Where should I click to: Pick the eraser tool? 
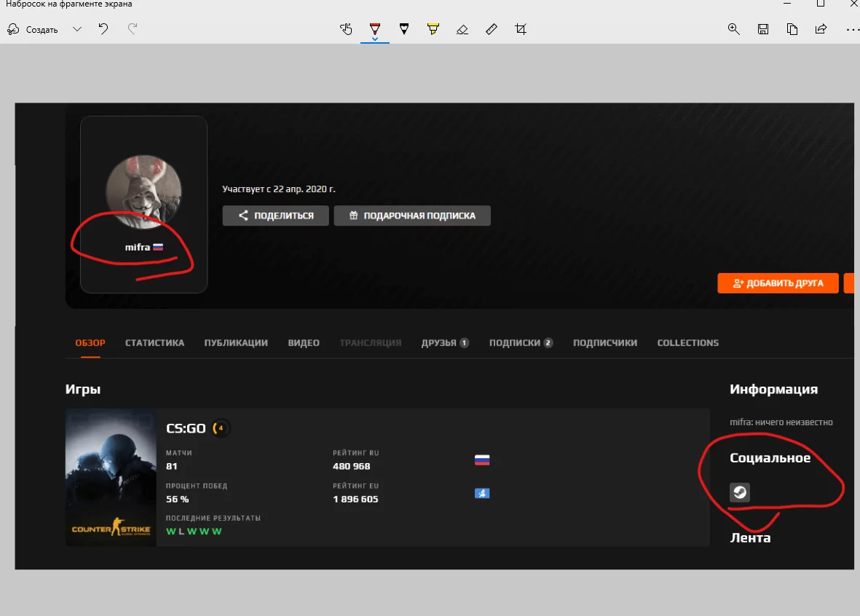point(462,29)
